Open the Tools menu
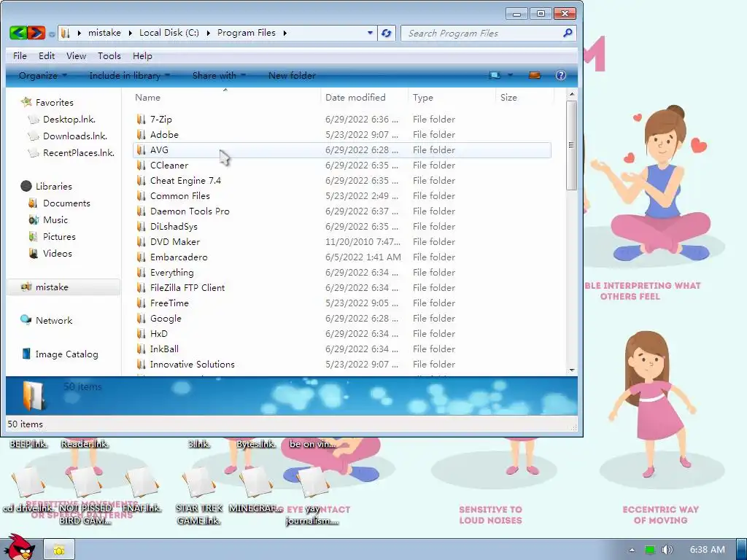 click(109, 55)
